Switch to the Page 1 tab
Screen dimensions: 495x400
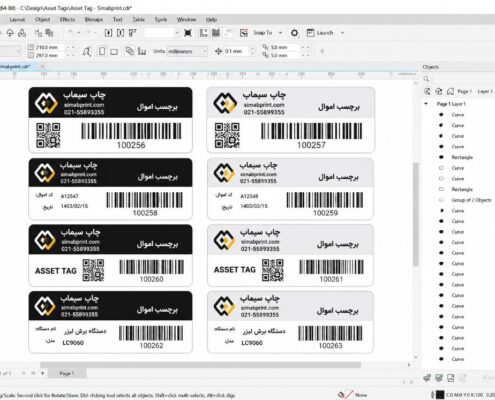click(x=67, y=373)
